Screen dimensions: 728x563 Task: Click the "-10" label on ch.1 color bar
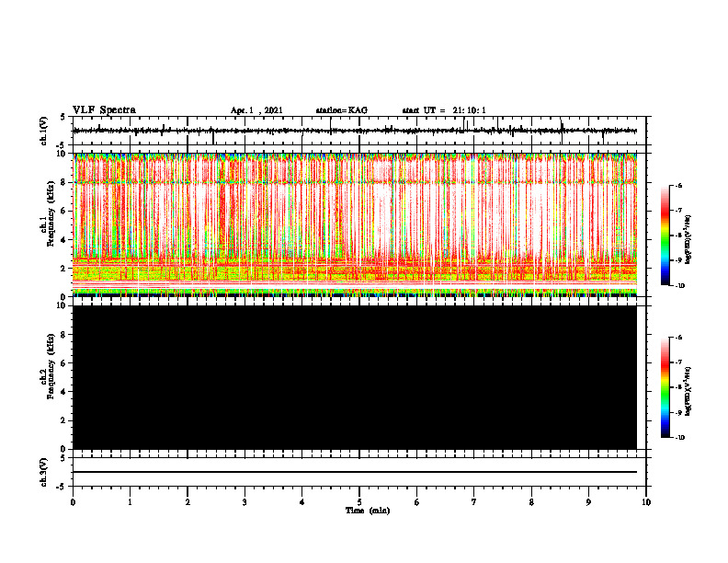679,286
